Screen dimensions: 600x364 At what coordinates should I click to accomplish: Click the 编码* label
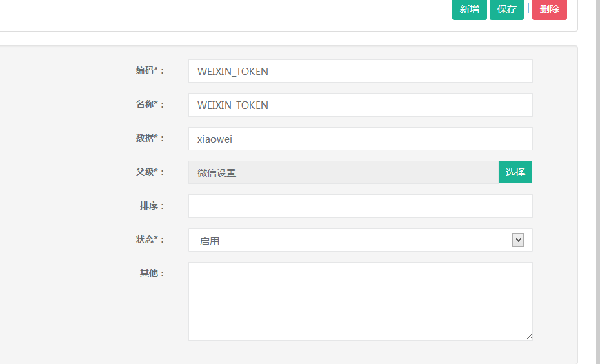[x=150, y=71]
